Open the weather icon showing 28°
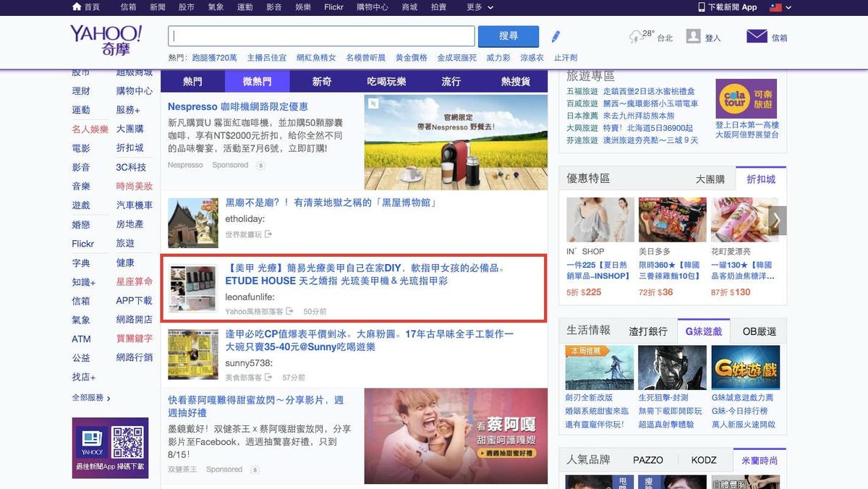 pyautogui.click(x=637, y=37)
